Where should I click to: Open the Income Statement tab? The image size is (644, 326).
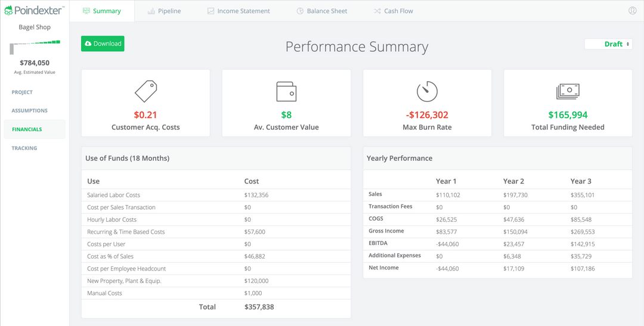[239, 11]
